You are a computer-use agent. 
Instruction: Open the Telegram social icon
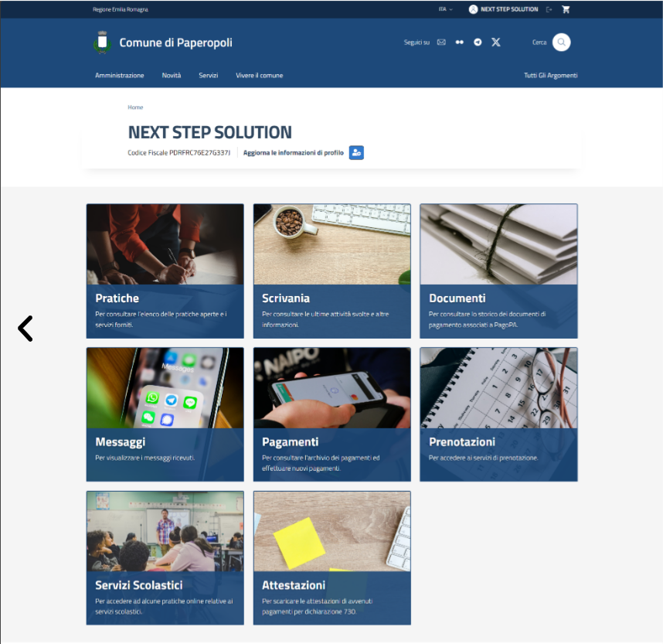pyautogui.click(x=478, y=43)
